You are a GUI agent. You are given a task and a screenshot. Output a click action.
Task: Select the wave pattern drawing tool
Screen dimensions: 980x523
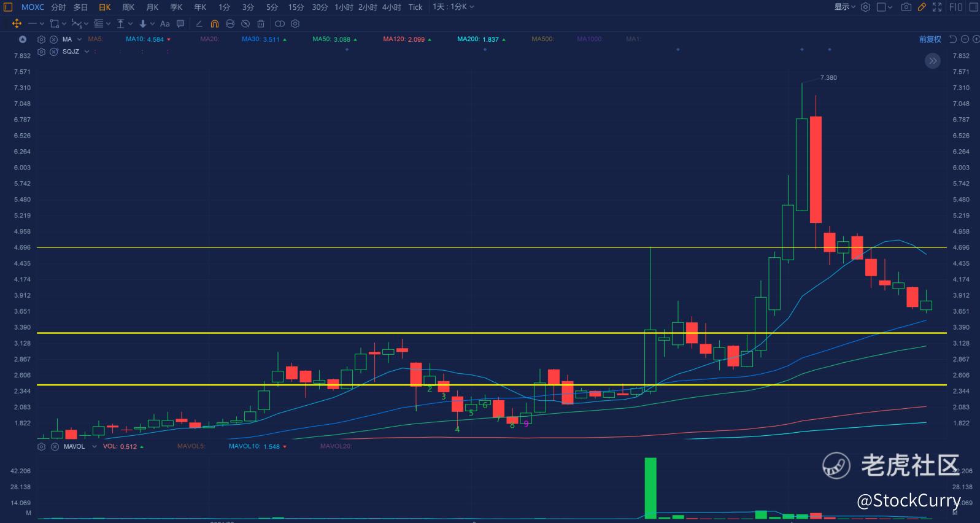coord(76,24)
